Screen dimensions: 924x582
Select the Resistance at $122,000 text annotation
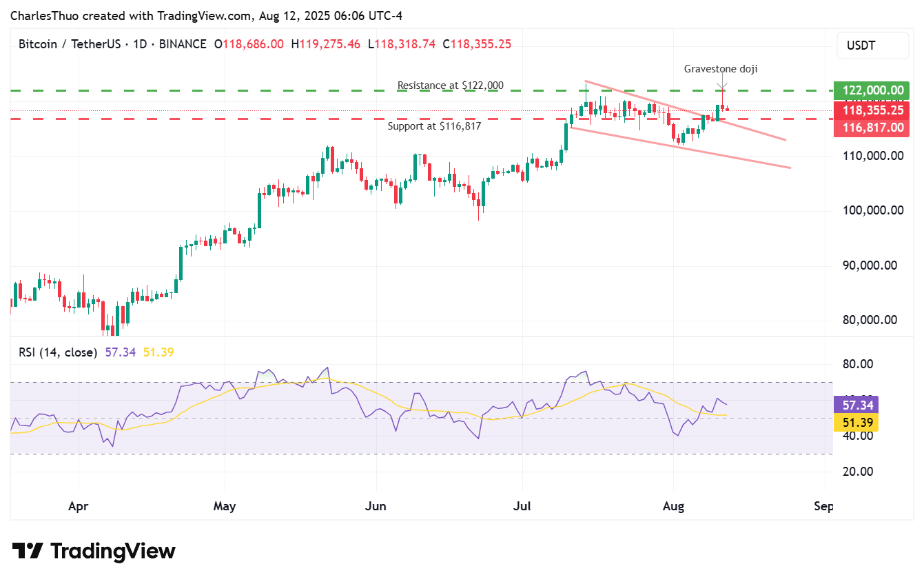click(x=449, y=85)
